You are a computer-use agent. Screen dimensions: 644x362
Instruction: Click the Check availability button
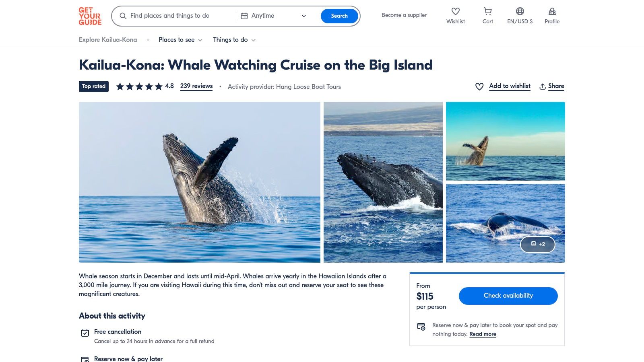[x=508, y=296]
